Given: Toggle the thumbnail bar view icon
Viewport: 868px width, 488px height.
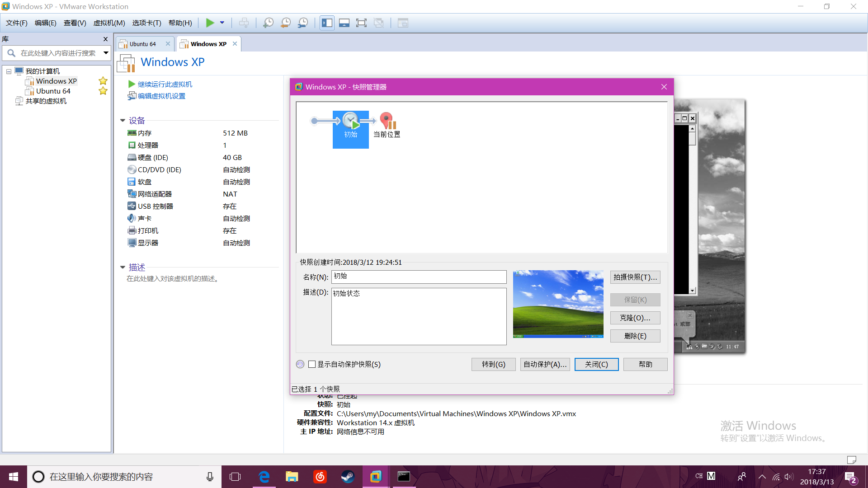Looking at the screenshot, I should [x=344, y=23].
